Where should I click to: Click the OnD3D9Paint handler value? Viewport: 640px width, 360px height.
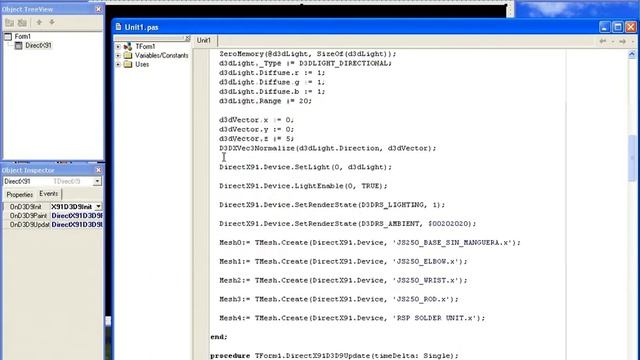[x=76, y=216]
